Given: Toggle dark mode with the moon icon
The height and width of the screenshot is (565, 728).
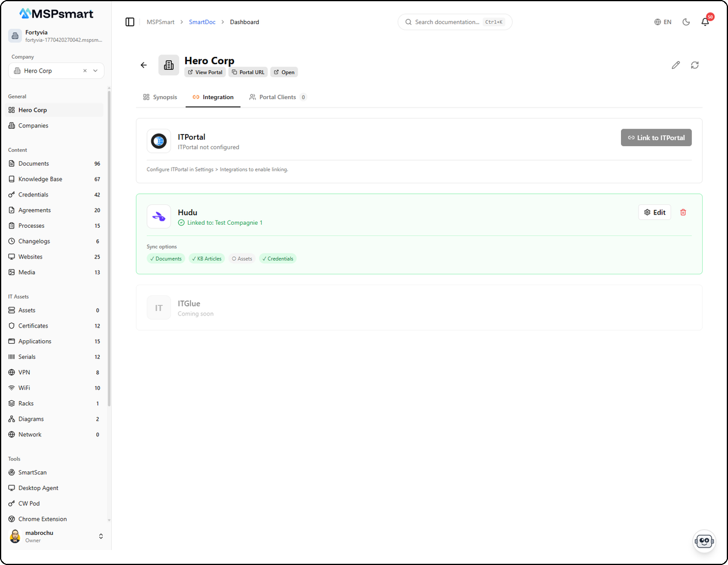Looking at the screenshot, I should click(x=686, y=22).
